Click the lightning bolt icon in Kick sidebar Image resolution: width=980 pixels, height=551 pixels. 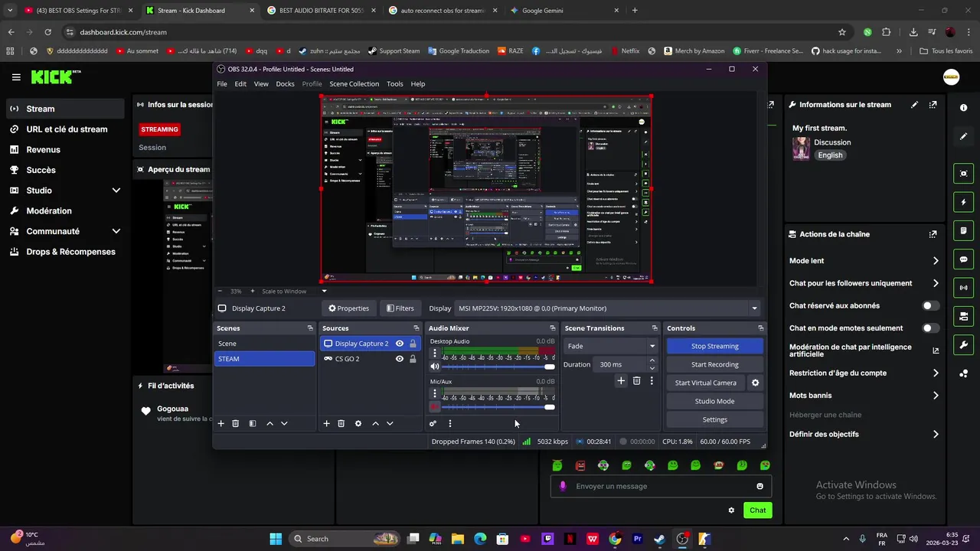coord(964,203)
